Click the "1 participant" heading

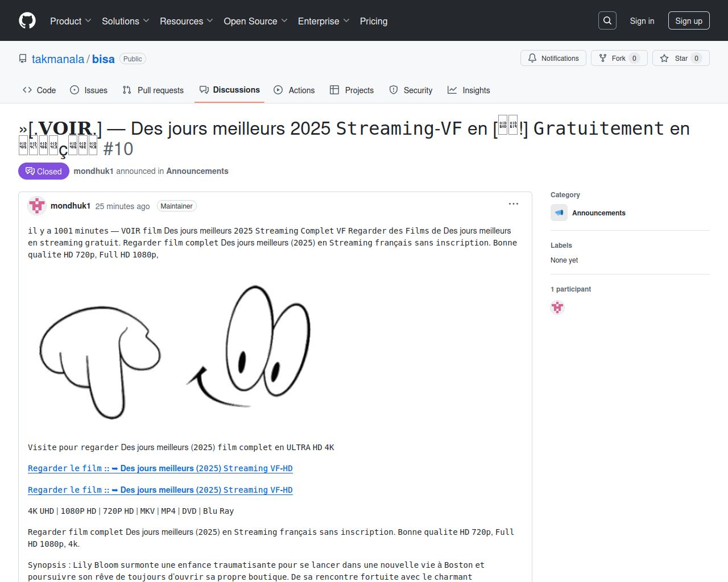[570, 289]
